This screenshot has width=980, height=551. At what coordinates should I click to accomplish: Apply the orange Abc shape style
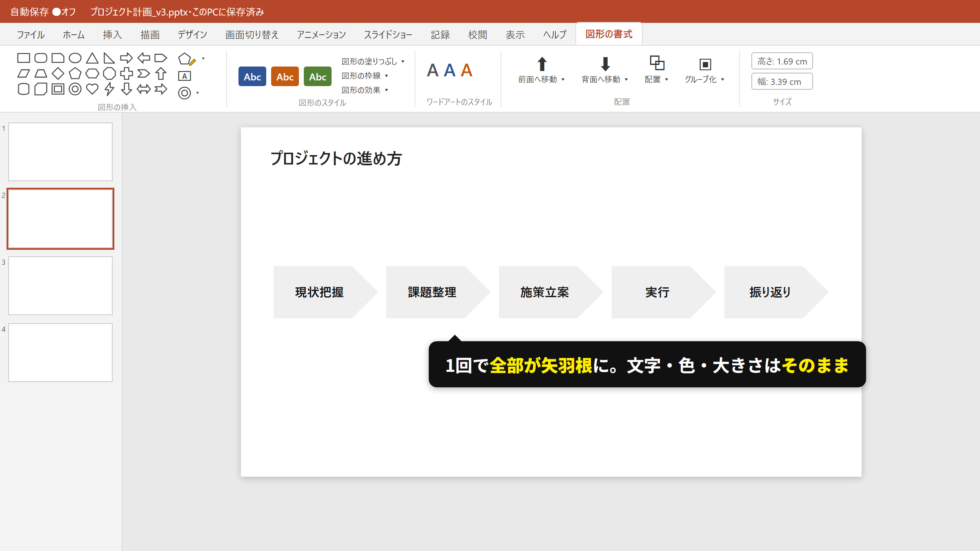285,76
